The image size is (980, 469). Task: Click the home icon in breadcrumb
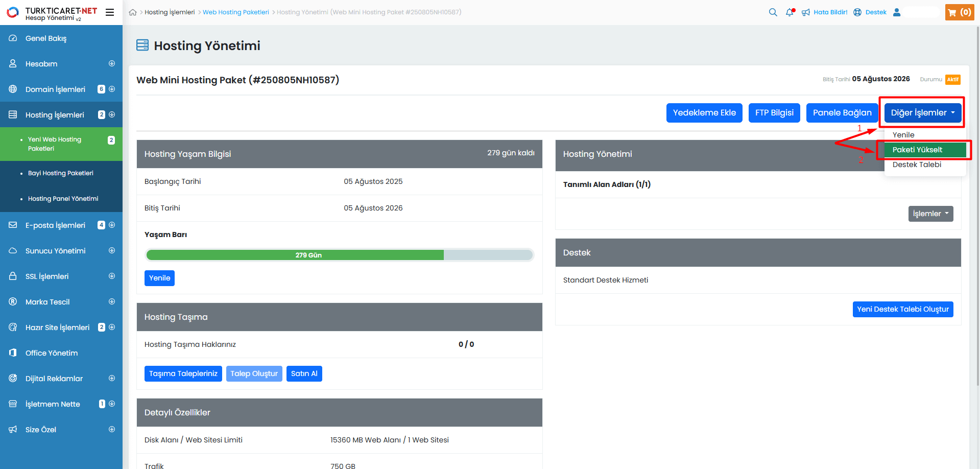pos(133,12)
